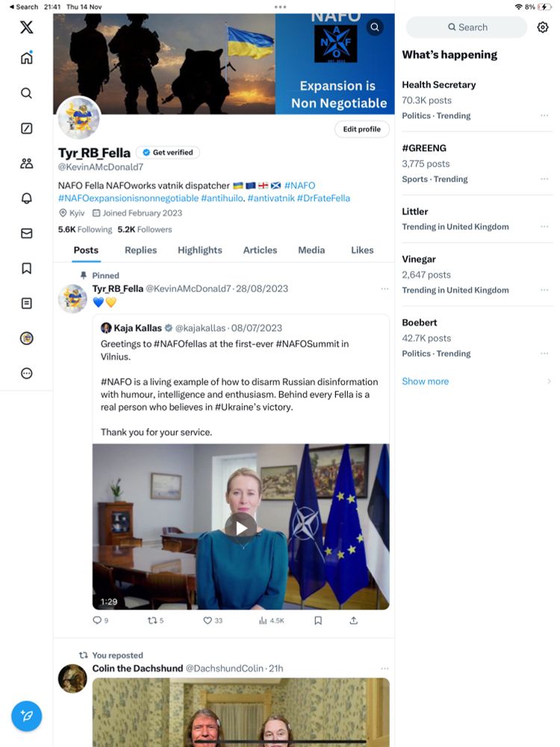This screenshot has height=747, width=560.
Task: Open Messages envelope in sidebar
Action: (27, 233)
